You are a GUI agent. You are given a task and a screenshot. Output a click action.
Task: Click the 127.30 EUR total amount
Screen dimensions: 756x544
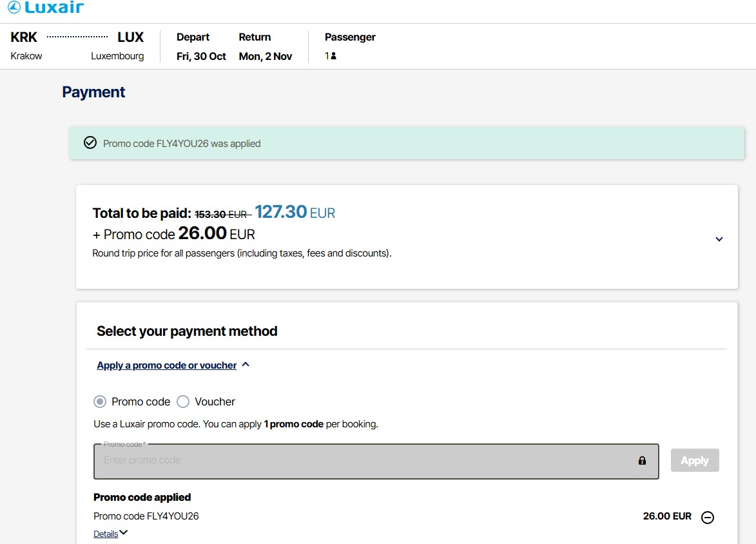point(295,211)
